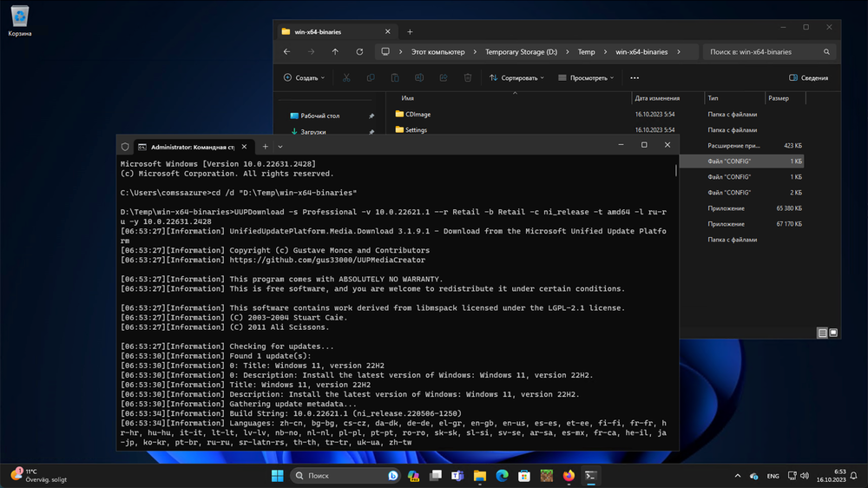
Task: Switch to large thumbnails view in Explorer
Action: click(x=833, y=333)
